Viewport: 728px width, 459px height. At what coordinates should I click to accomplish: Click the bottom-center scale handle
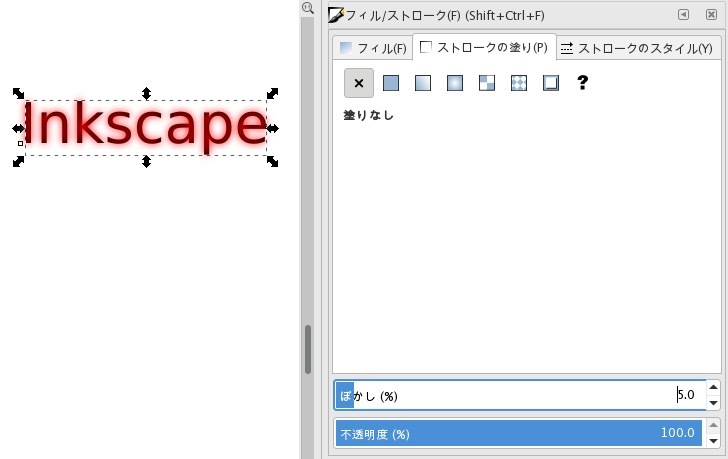click(146, 162)
